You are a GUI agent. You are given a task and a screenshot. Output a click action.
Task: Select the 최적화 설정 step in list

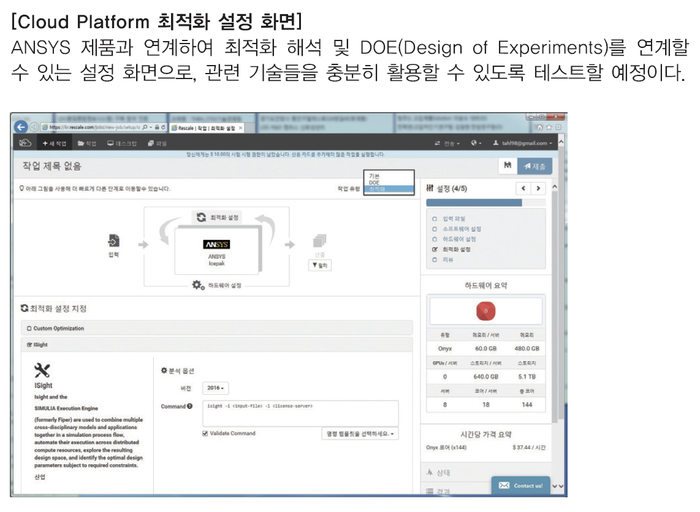tap(456, 250)
